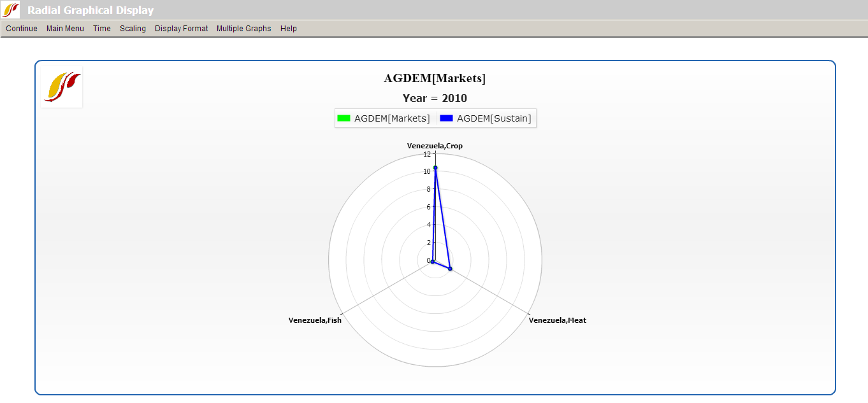Select the AGDEM[Markets] legend label text

392,118
